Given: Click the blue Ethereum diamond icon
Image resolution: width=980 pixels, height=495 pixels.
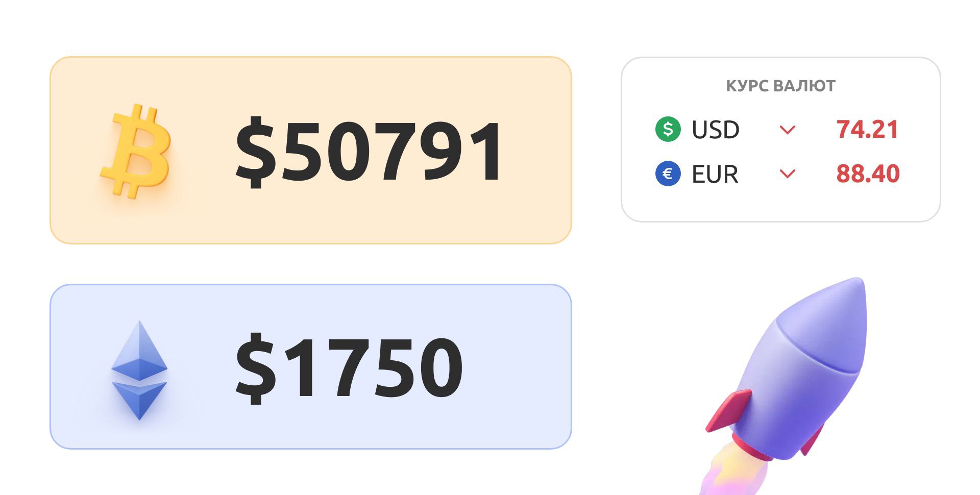Looking at the screenshot, I should click(139, 370).
